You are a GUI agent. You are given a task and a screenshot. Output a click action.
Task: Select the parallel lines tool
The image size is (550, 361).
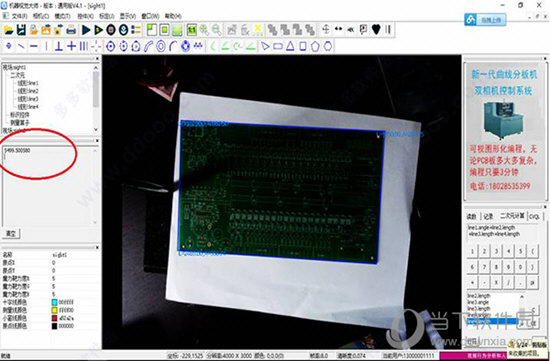(x=83, y=46)
